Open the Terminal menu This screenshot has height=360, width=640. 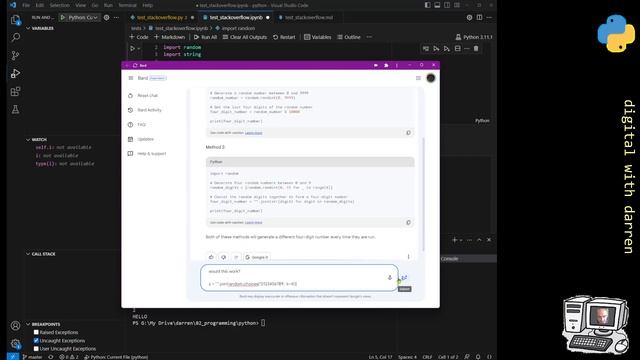click(127, 5)
